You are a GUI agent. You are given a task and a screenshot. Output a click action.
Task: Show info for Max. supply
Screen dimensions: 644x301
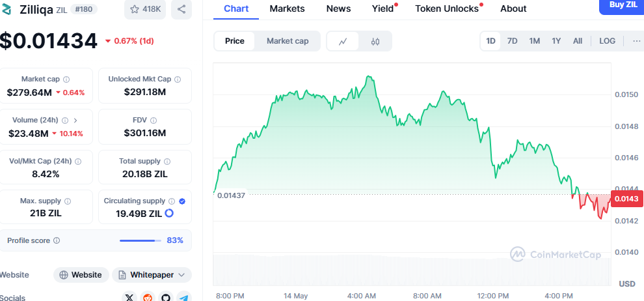pos(68,201)
